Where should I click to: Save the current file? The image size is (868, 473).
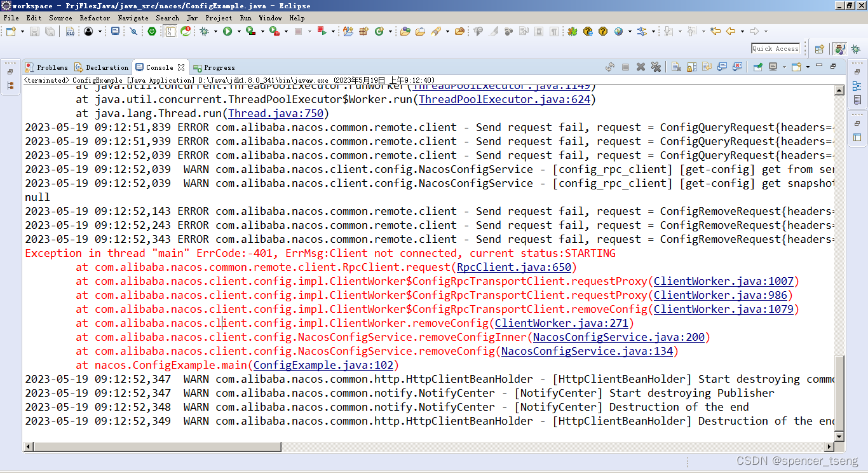pyautogui.click(x=34, y=31)
